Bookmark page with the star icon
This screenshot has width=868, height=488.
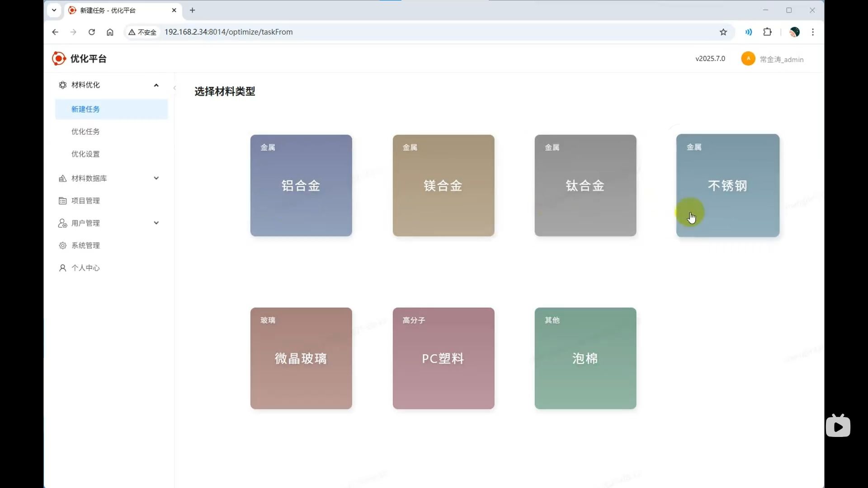coord(723,32)
